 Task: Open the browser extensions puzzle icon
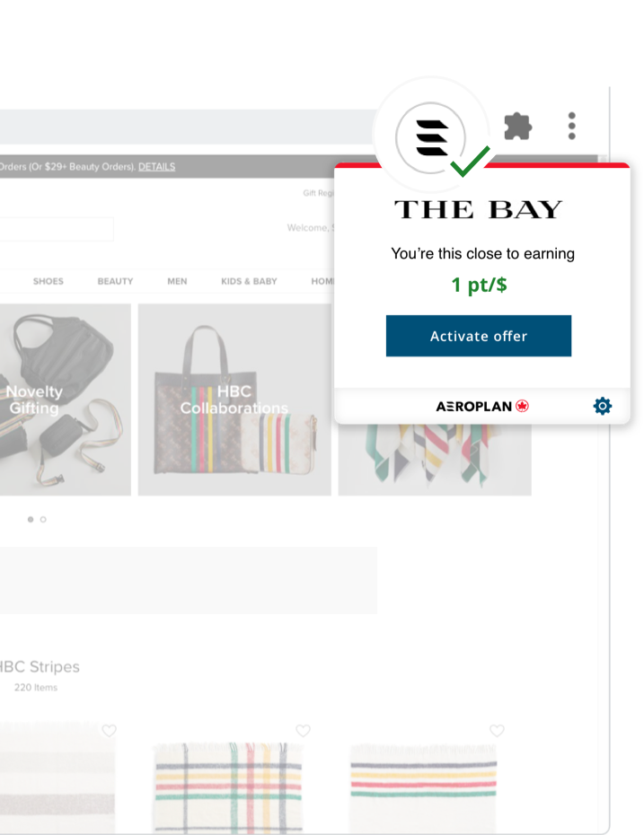(x=517, y=127)
